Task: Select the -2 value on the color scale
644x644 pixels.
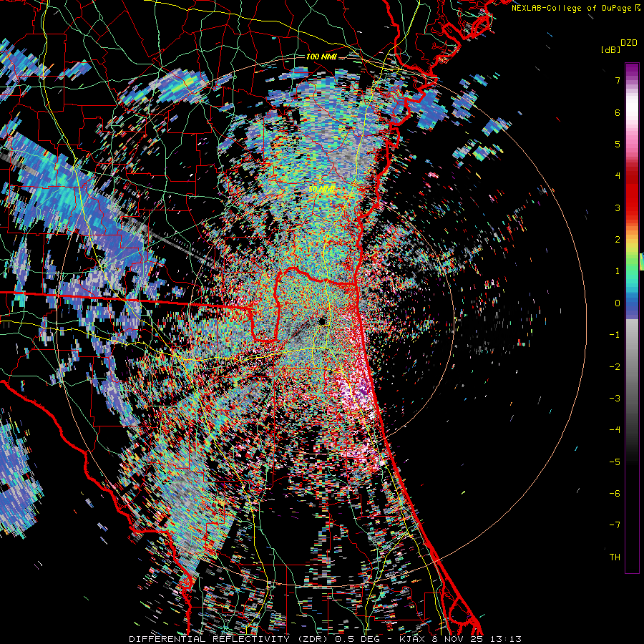Action: [615, 366]
